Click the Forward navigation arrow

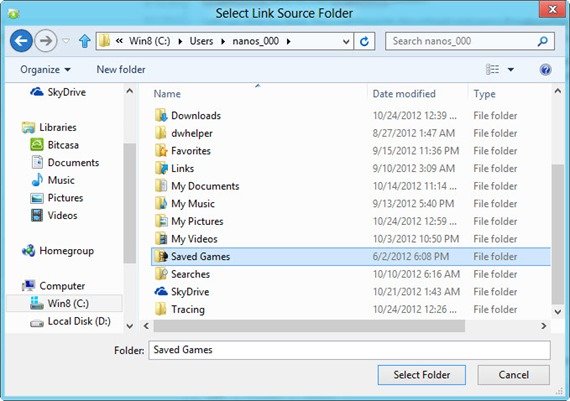click(x=46, y=41)
